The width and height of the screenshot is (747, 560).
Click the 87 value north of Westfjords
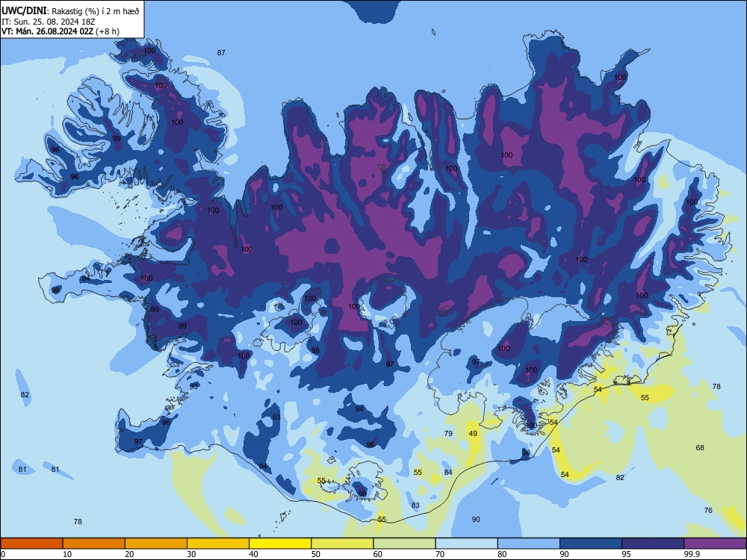[x=221, y=53]
